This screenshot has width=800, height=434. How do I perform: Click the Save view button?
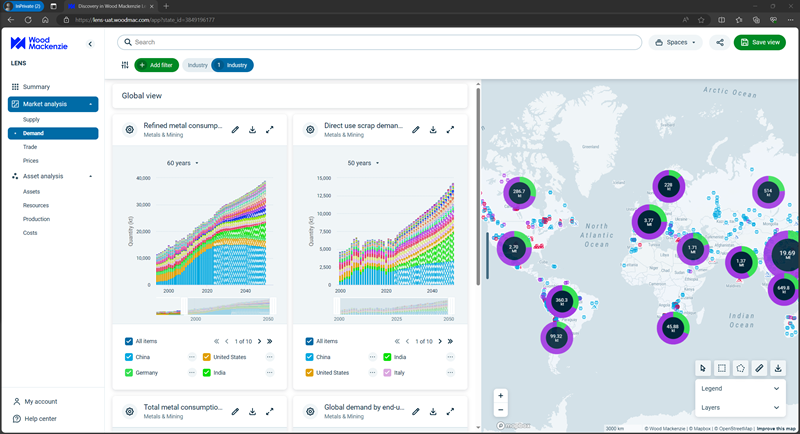pyautogui.click(x=759, y=43)
